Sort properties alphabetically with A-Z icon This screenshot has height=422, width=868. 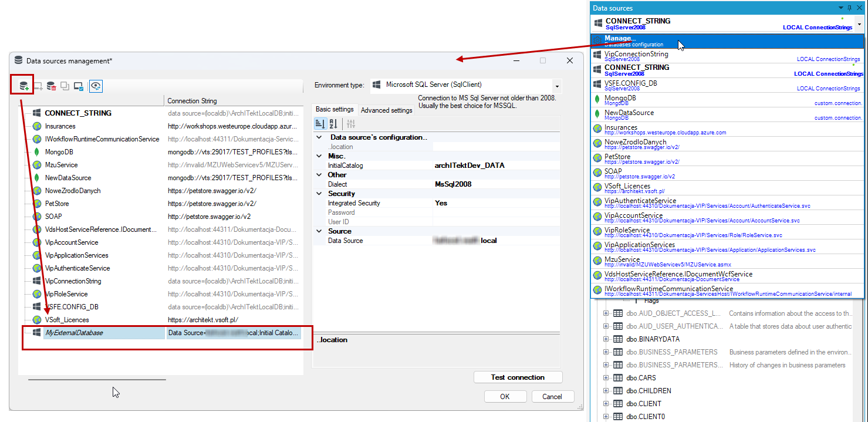coord(333,124)
